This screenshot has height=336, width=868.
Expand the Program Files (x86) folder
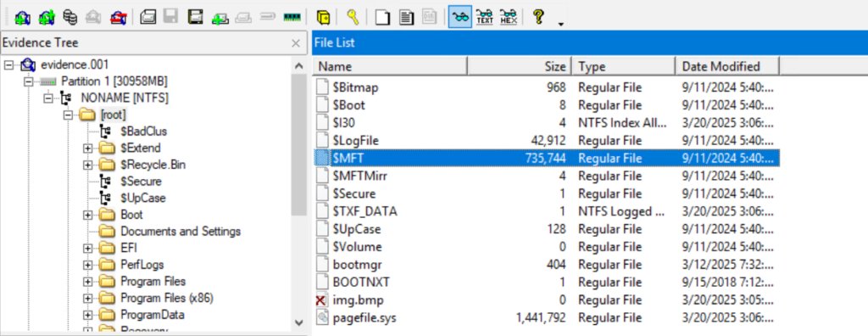pos(87,299)
